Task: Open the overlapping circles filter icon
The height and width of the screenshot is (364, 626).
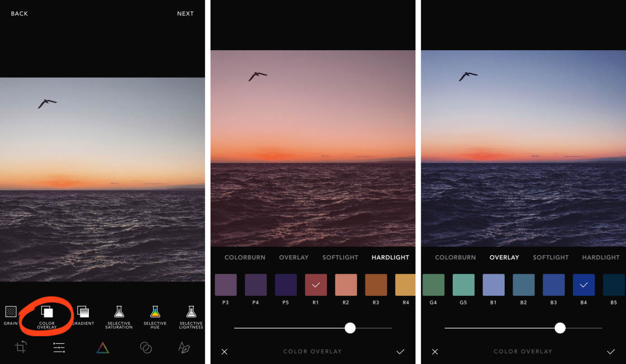Action: (x=146, y=348)
